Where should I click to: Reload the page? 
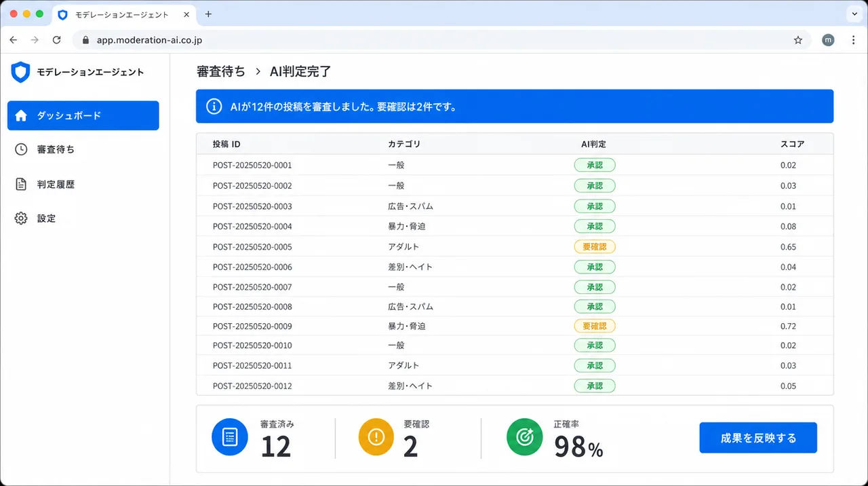[57, 40]
